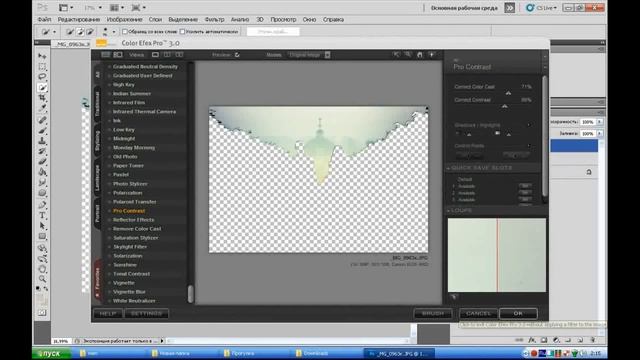640x360 pixels.
Task: Toggle favorite marker beside Sunshine filter
Action: point(109,265)
